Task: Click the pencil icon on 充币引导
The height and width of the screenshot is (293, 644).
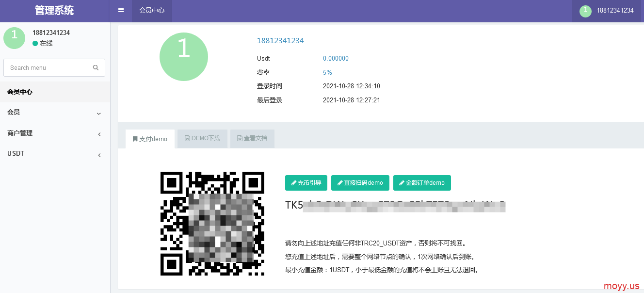Action: pos(293,183)
